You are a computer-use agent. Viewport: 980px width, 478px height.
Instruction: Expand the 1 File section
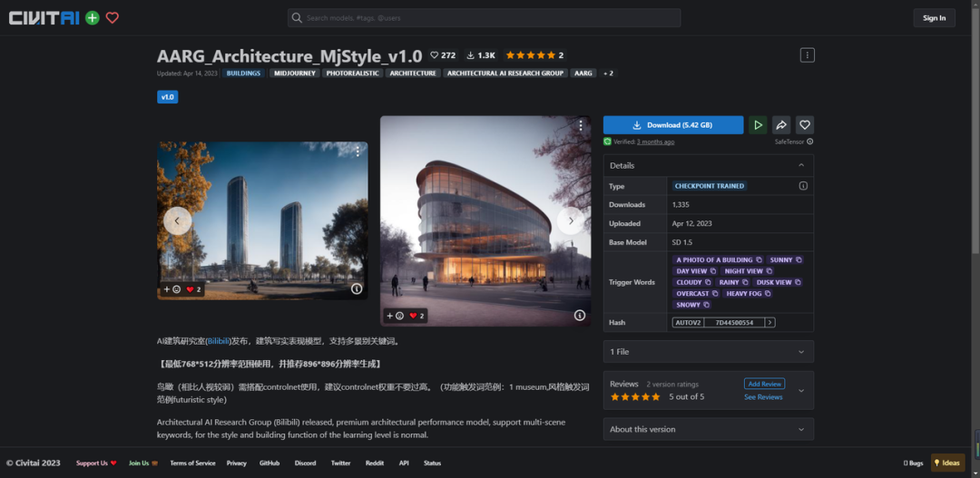click(708, 352)
